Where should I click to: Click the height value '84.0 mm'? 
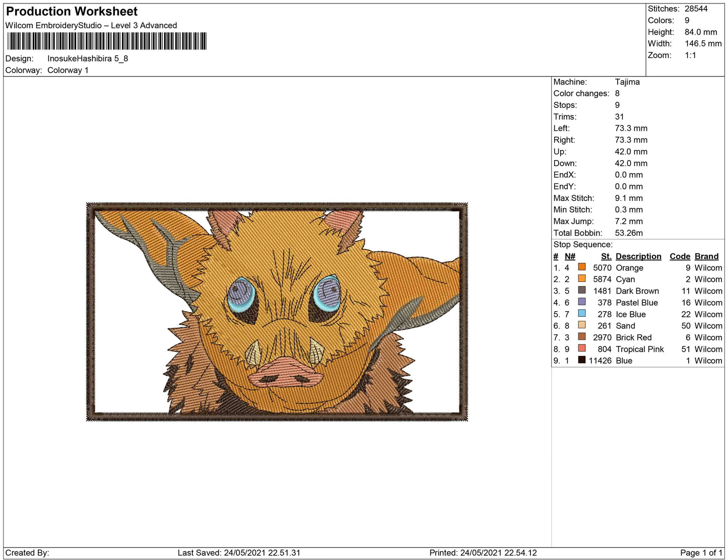pos(701,32)
